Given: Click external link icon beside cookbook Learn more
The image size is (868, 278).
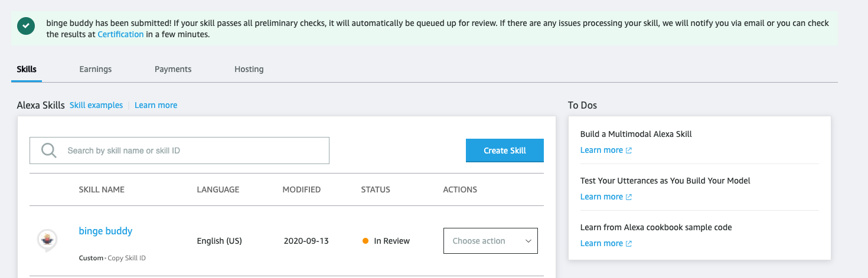Looking at the screenshot, I should pos(629,244).
